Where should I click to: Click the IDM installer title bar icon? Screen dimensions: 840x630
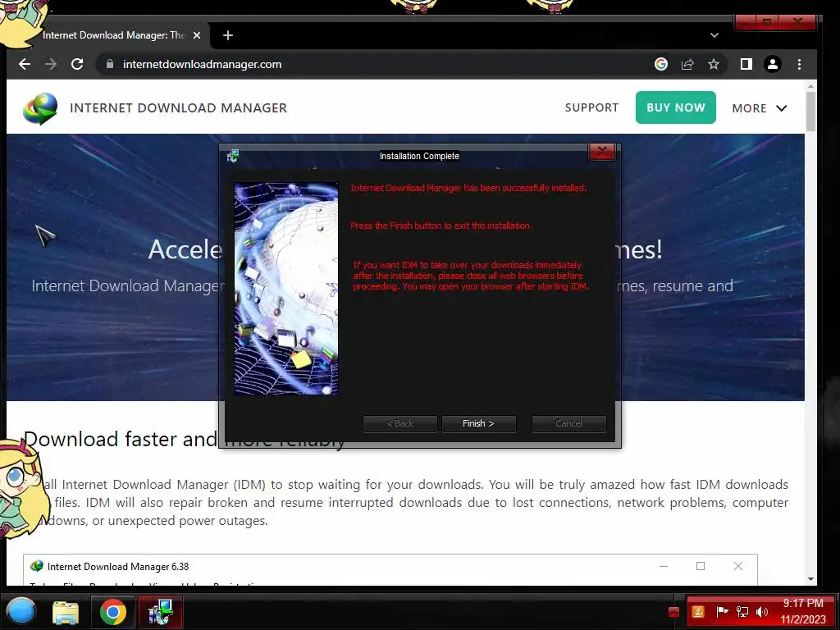(232, 156)
